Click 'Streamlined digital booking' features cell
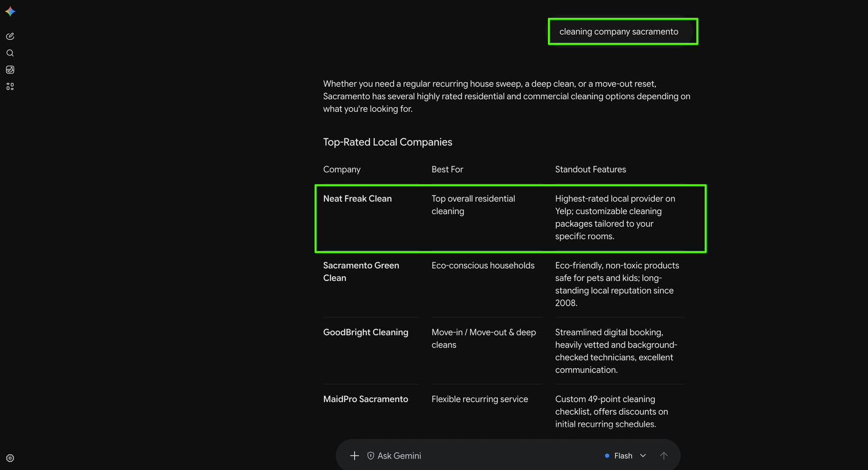 tap(616, 351)
